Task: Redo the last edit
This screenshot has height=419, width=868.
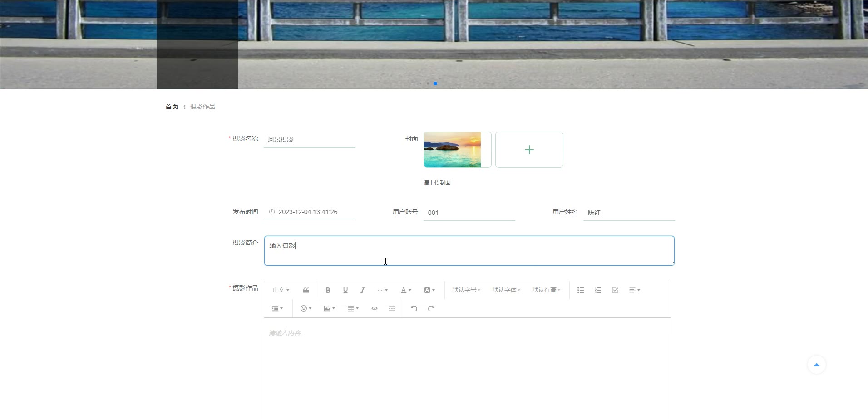Action: [431, 308]
